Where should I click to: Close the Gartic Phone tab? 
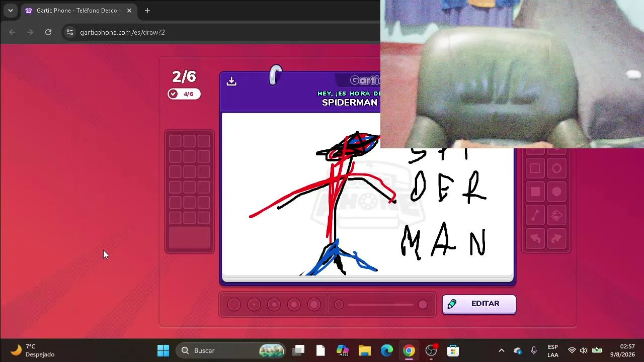129,11
